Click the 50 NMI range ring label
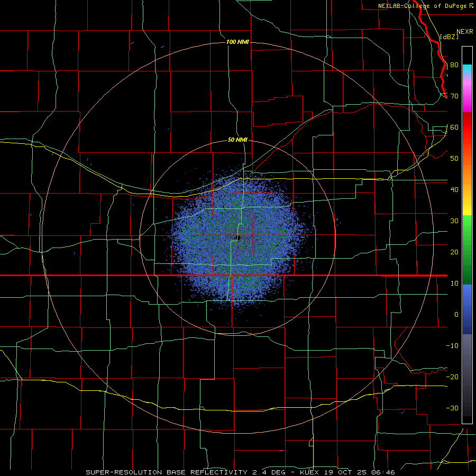 (237, 140)
